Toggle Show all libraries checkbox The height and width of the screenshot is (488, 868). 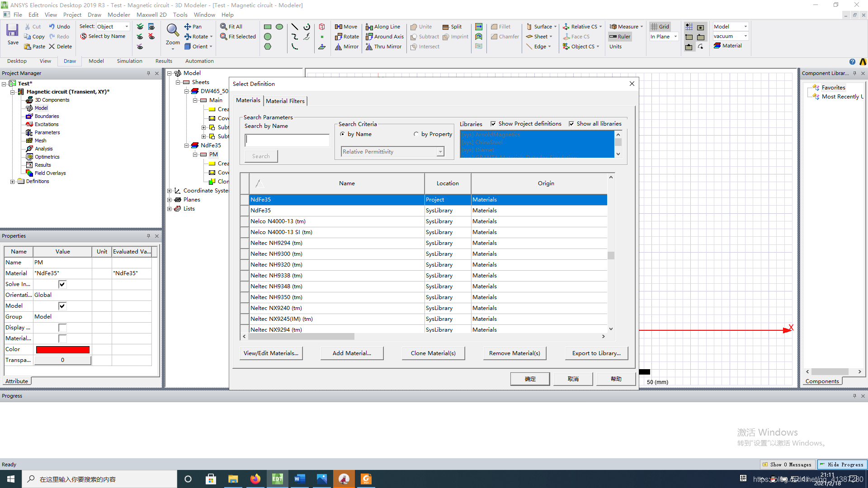click(571, 124)
